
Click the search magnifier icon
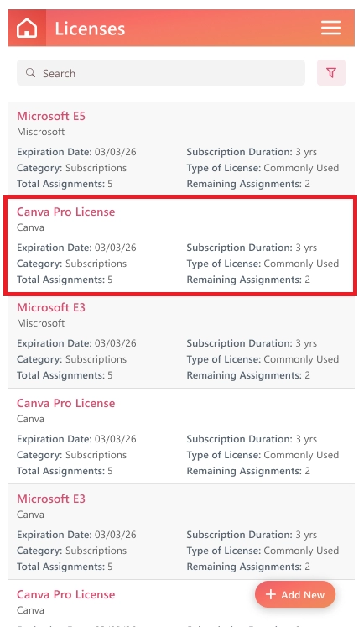coord(30,73)
